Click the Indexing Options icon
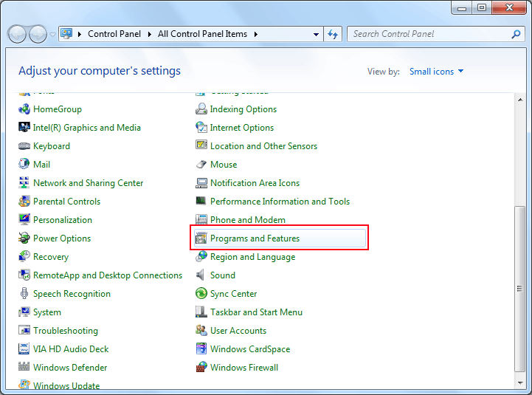 (x=201, y=109)
